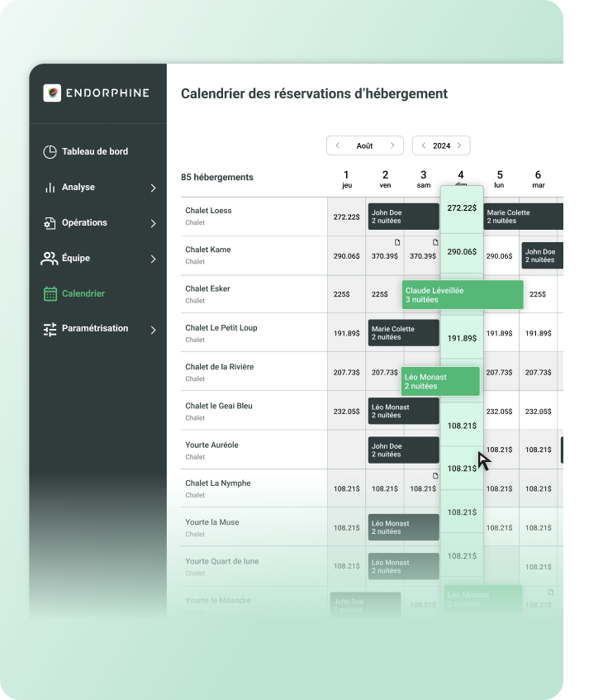This screenshot has height=700, width=603.
Task: Click Août month label
Action: point(364,145)
